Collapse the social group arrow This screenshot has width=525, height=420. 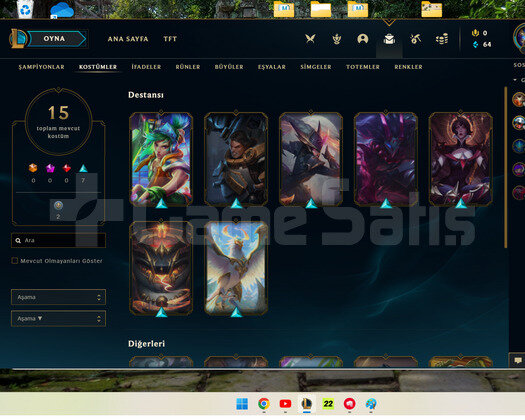coord(515,80)
